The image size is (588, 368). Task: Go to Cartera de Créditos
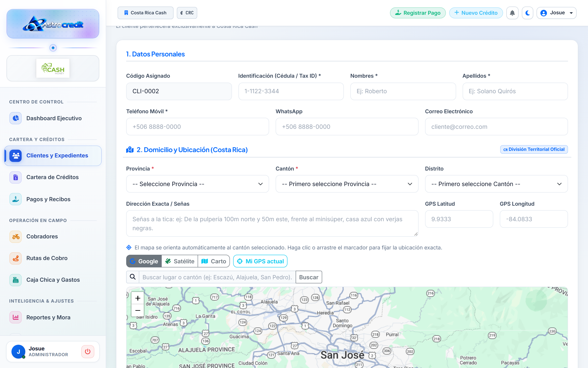[x=53, y=177]
